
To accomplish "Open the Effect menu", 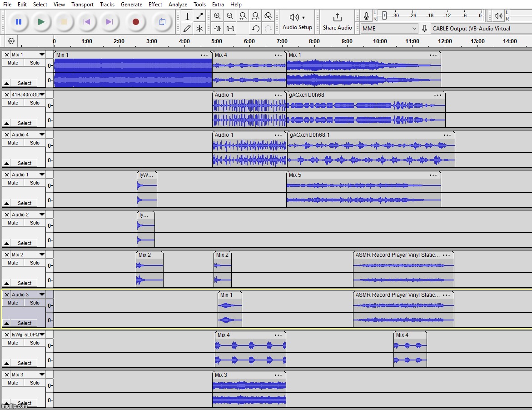I will (x=155, y=4).
